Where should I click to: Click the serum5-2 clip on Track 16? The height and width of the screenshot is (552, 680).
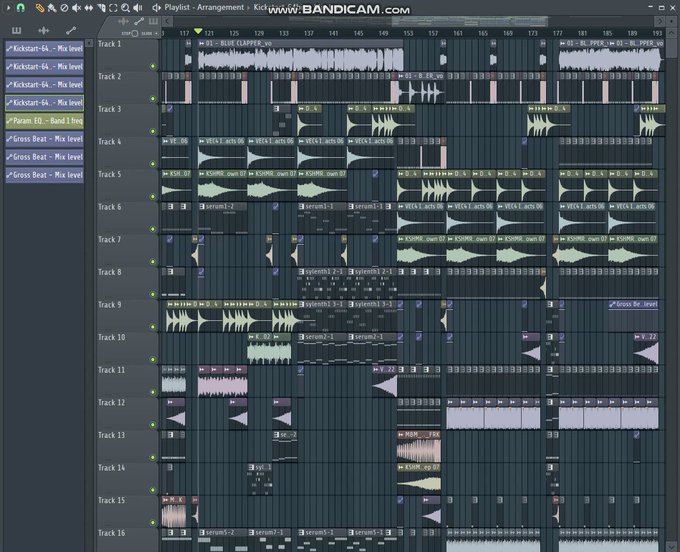[x=223, y=540]
